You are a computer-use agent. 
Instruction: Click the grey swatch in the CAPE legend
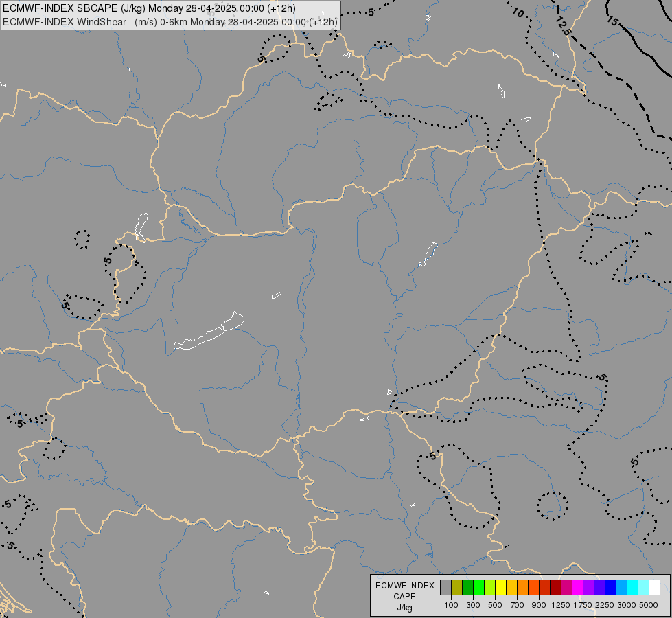445,588
